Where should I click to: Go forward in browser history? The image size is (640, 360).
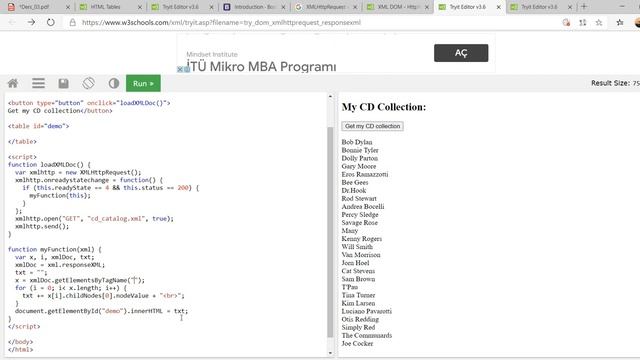point(31,22)
